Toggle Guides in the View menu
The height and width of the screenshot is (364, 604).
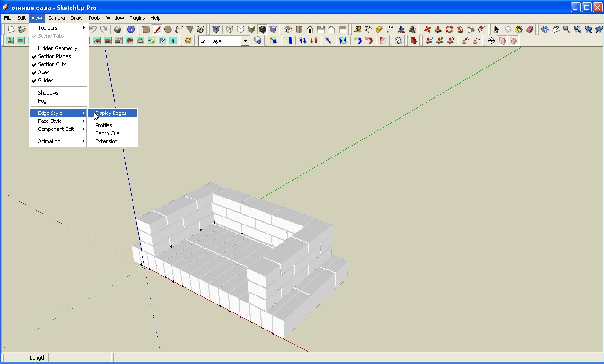coord(45,80)
